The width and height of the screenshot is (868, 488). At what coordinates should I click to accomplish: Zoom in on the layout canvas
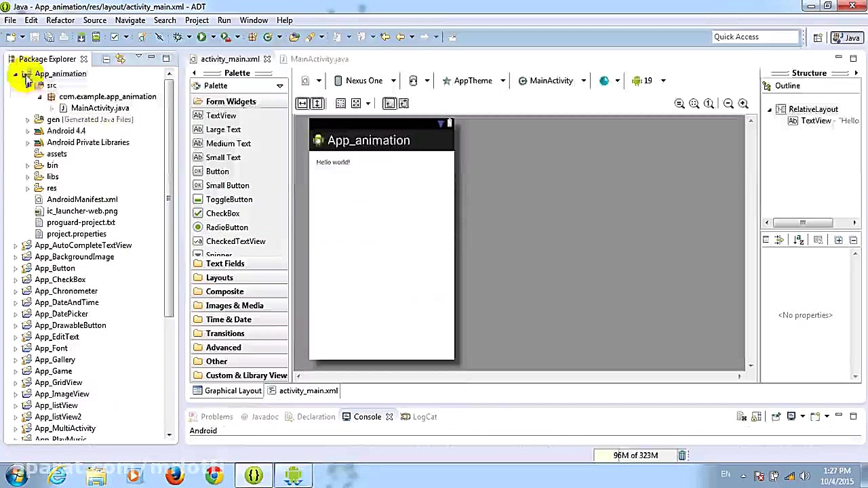coord(743,104)
